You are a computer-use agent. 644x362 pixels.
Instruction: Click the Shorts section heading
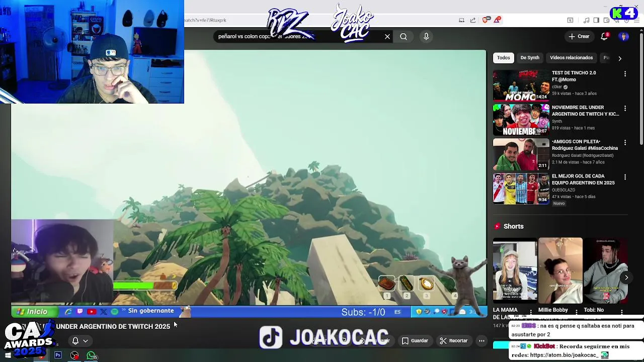[514, 226]
